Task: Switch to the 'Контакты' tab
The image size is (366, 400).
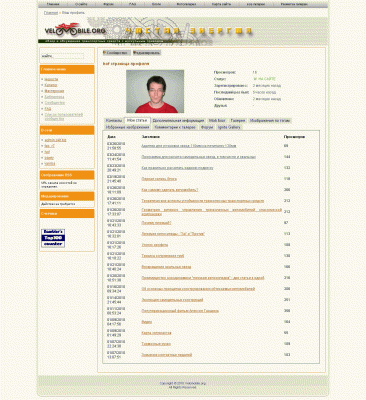Action: pyautogui.click(x=114, y=121)
